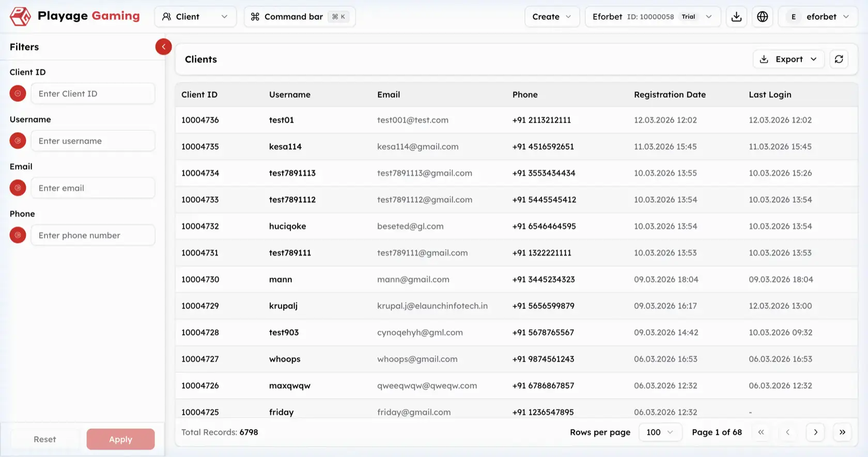Focus the Enter Client ID field

click(93, 94)
